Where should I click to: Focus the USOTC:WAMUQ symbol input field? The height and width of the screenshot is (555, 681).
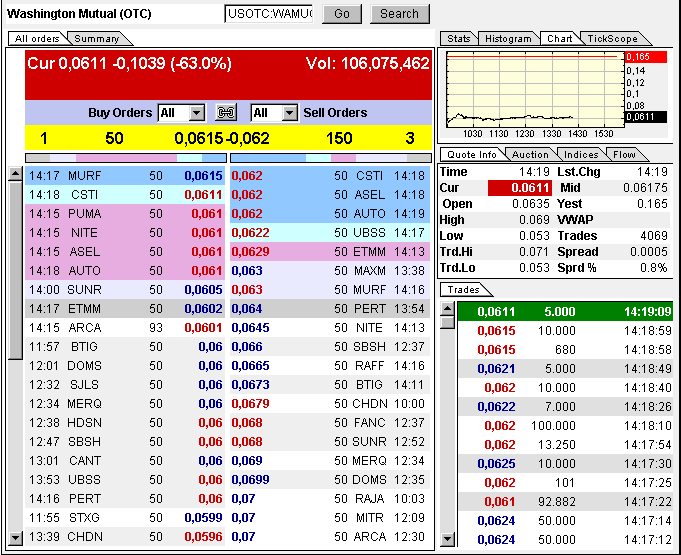click(269, 14)
